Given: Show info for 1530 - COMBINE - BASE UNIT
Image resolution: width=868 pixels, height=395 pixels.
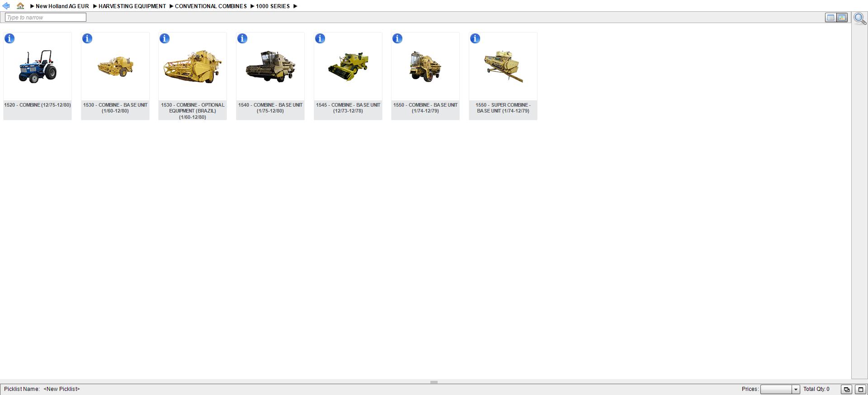Looking at the screenshot, I should click(87, 38).
